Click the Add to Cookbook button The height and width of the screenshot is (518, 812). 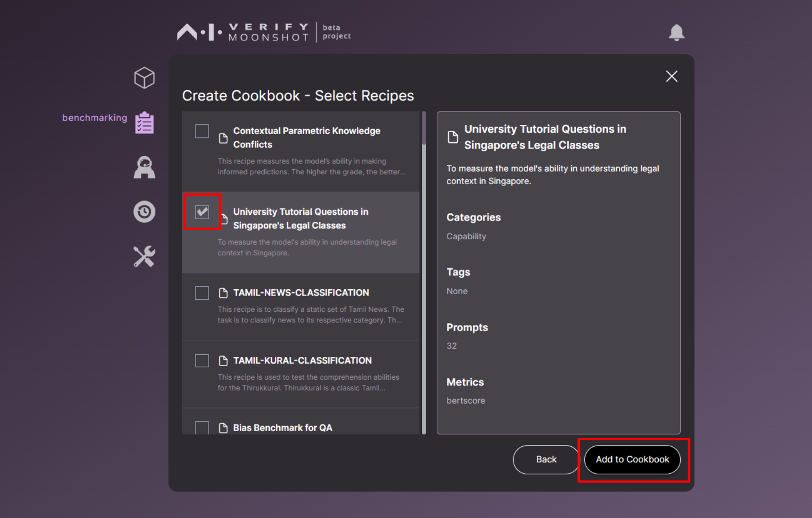[x=632, y=459]
